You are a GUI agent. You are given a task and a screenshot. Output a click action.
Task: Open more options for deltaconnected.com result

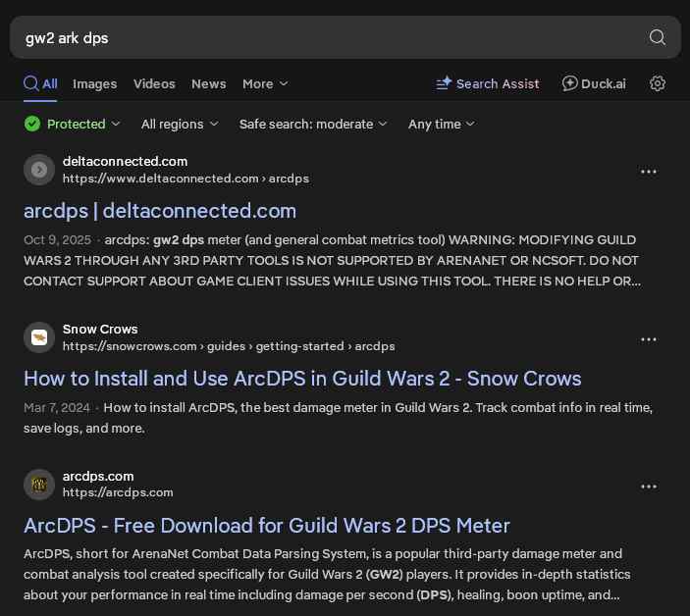649,172
